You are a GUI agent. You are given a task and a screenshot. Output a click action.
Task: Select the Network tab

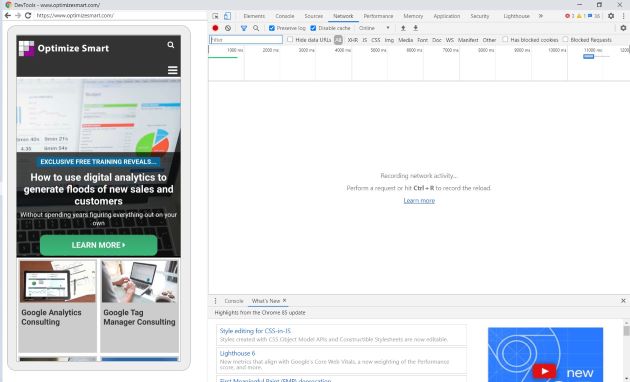click(344, 16)
